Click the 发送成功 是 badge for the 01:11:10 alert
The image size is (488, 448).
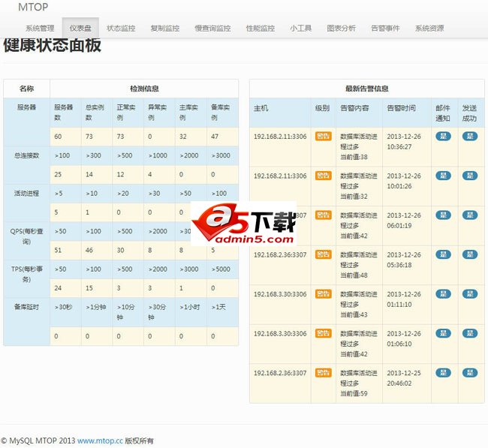pyautogui.click(x=470, y=293)
